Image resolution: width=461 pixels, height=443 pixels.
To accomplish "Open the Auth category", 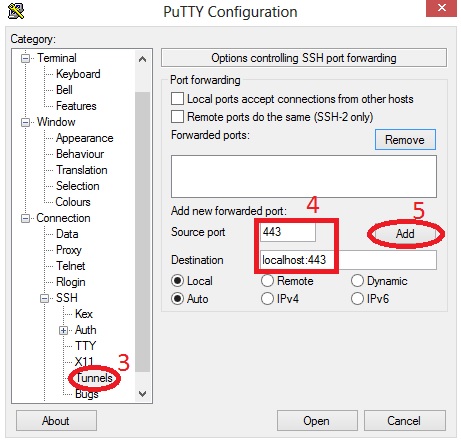I will tap(86, 330).
